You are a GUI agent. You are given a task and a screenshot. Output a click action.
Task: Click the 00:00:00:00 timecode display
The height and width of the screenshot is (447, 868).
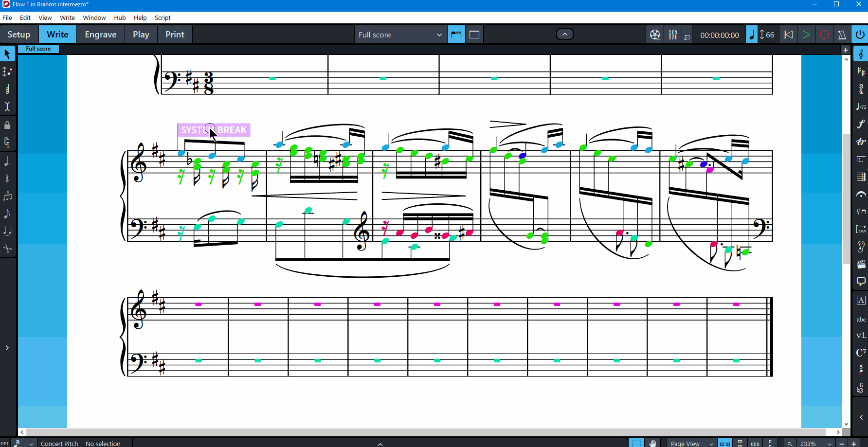pyautogui.click(x=720, y=35)
